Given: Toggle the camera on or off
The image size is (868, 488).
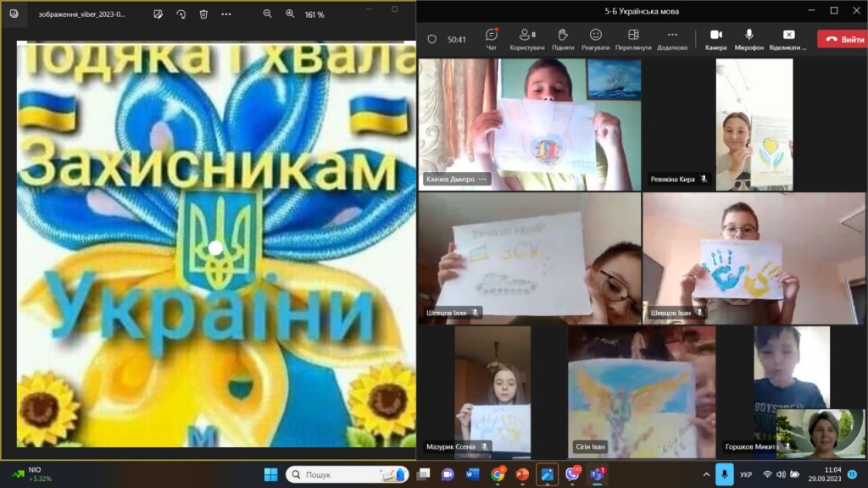Looking at the screenshot, I should click(x=715, y=38).
